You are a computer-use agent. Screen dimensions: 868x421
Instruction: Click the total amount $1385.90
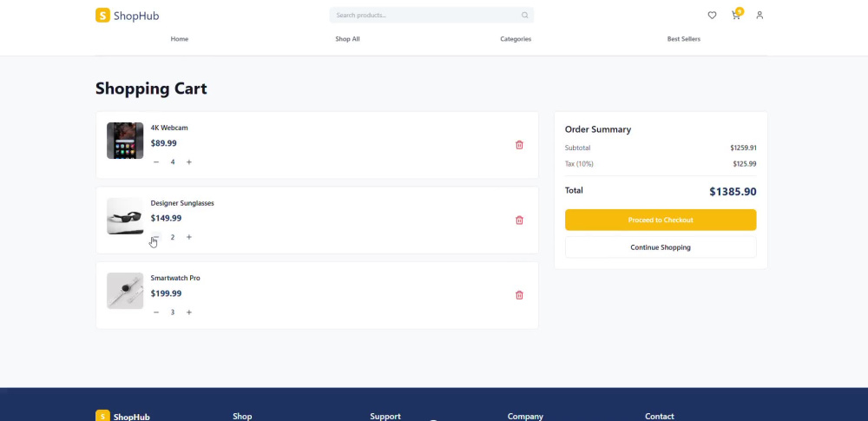[x=733, y=192]
